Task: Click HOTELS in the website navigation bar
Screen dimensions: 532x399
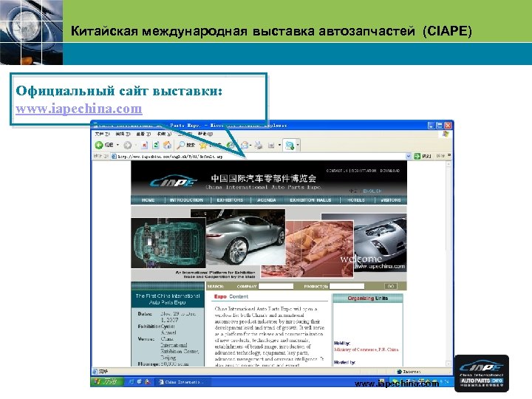Action: coord(356,200)
